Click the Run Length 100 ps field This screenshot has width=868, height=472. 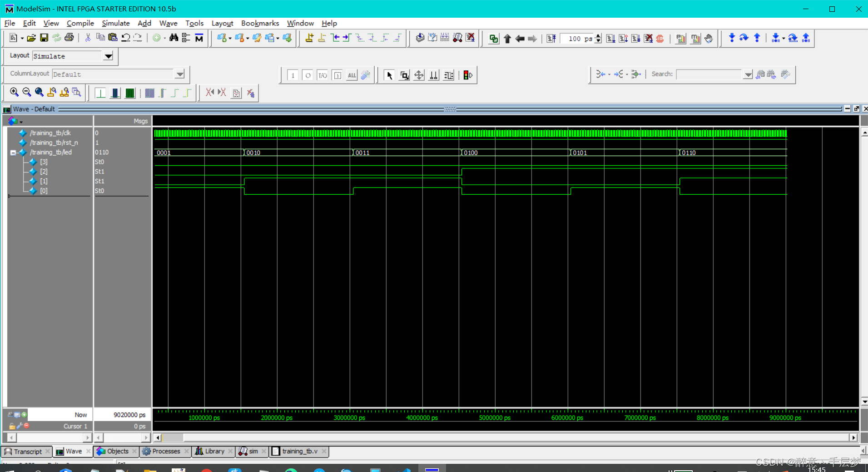tap(577, 39)
